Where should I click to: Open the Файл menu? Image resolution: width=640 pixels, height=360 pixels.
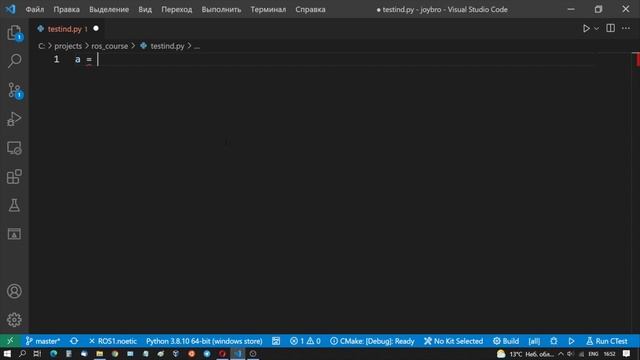pos(35,9)
